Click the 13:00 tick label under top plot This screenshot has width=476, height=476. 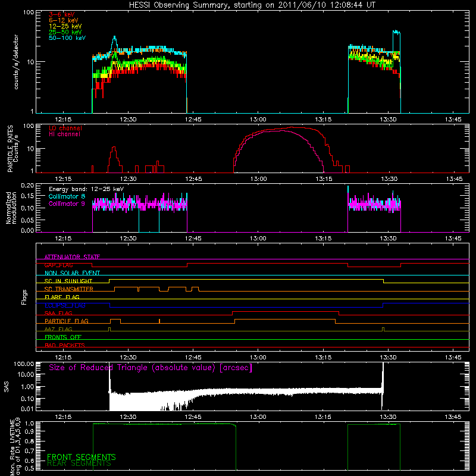pyautogui.click(x=258, y=120)
